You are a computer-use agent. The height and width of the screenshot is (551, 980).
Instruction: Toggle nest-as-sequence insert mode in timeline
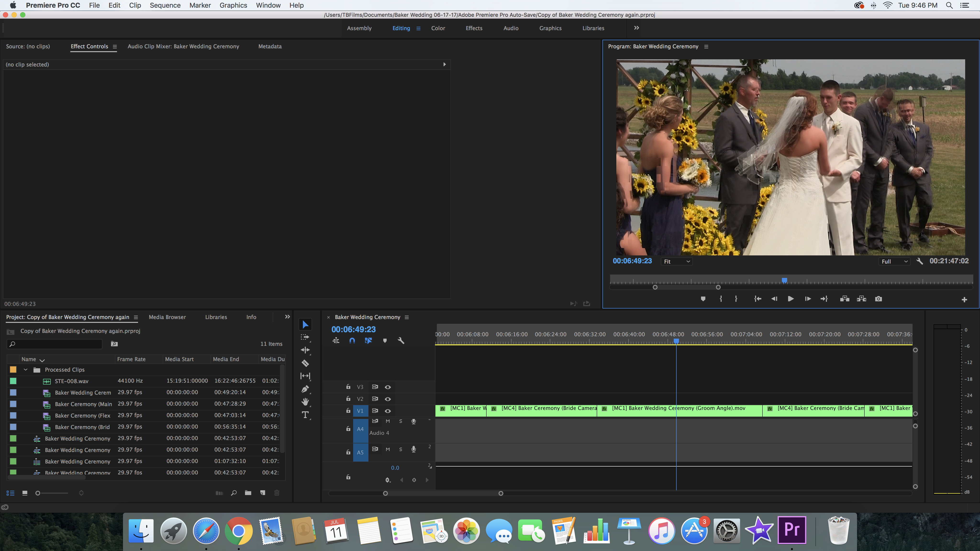click(336, 341)
